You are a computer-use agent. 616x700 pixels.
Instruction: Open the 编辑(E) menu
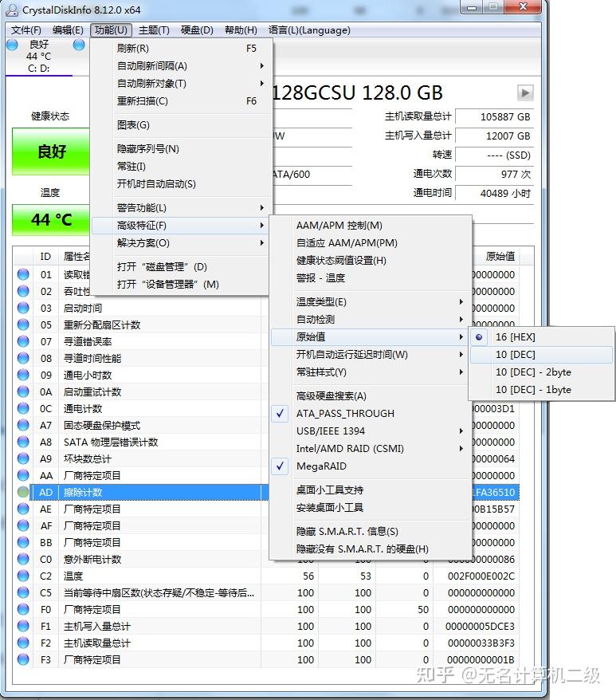[x=68, y=30]
